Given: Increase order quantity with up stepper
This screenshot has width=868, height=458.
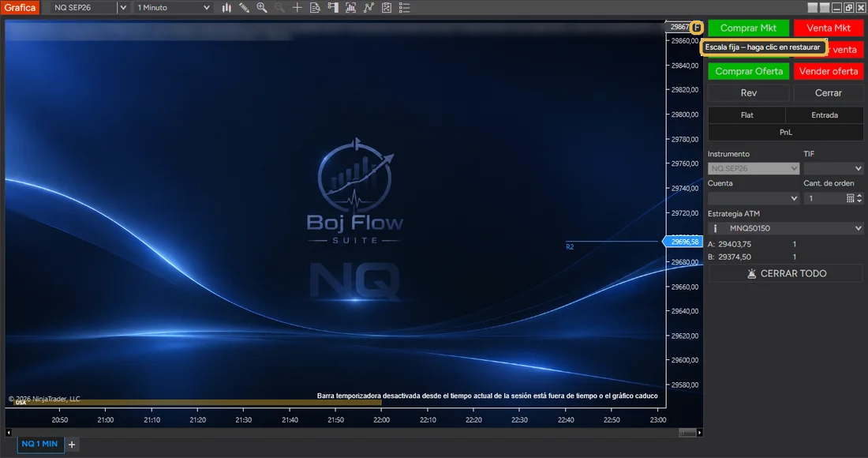Looking at the screenshot, I should (x=859, y=196).
